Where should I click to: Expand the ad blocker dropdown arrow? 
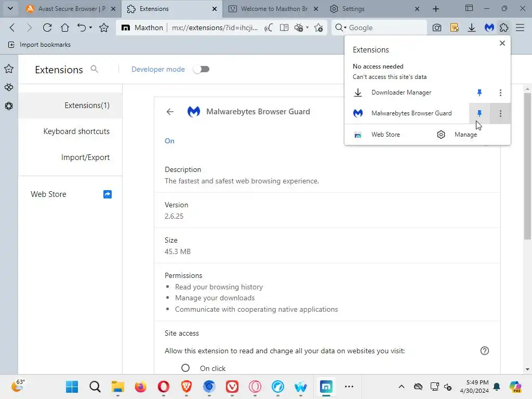tap(308, 28)
